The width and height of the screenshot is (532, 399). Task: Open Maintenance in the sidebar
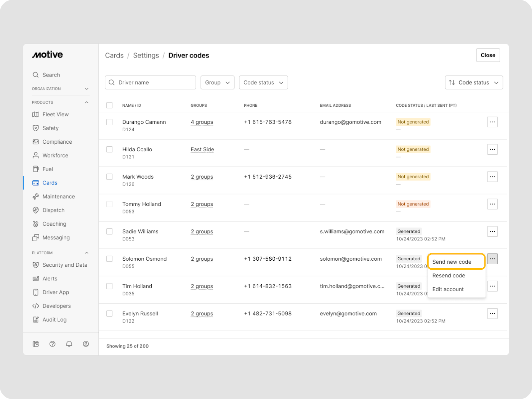[x=59, y=197]
